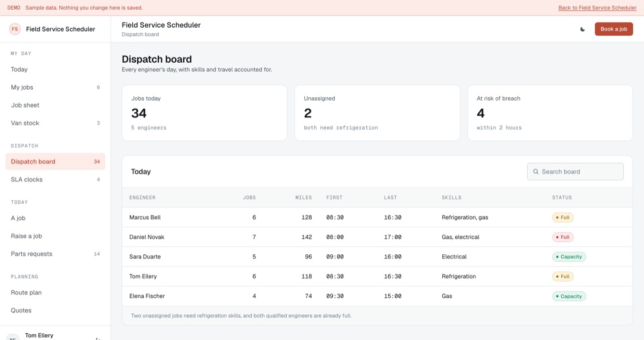Go to Route plan under Planning
Screen dimensions: 644x340
pyautogui.click(x=55, y=293)
